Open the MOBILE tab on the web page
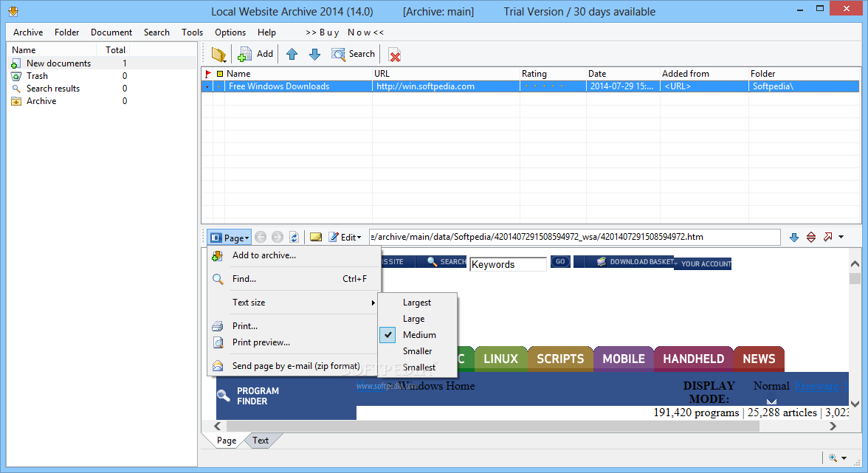 pos(623,359)
